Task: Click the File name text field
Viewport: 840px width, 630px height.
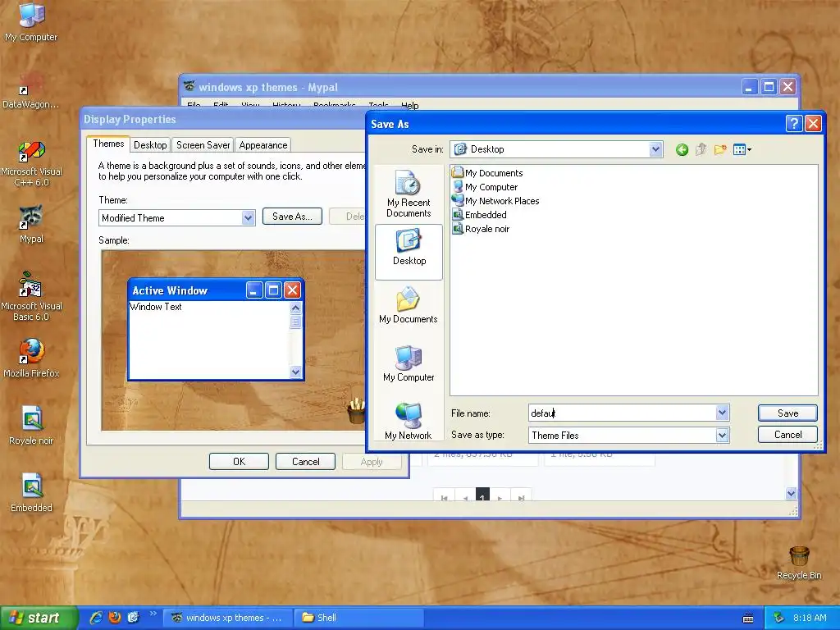Action: (622, 413)
